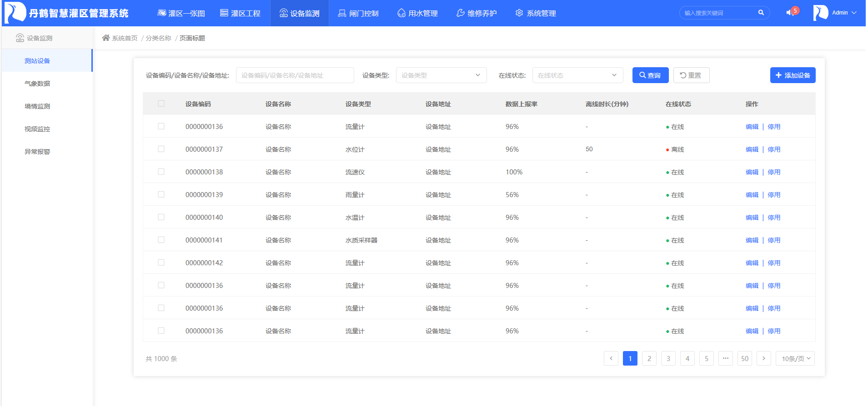Select current page 1 in pagination
The image size is (868, 406).
[x=630, y=358]
